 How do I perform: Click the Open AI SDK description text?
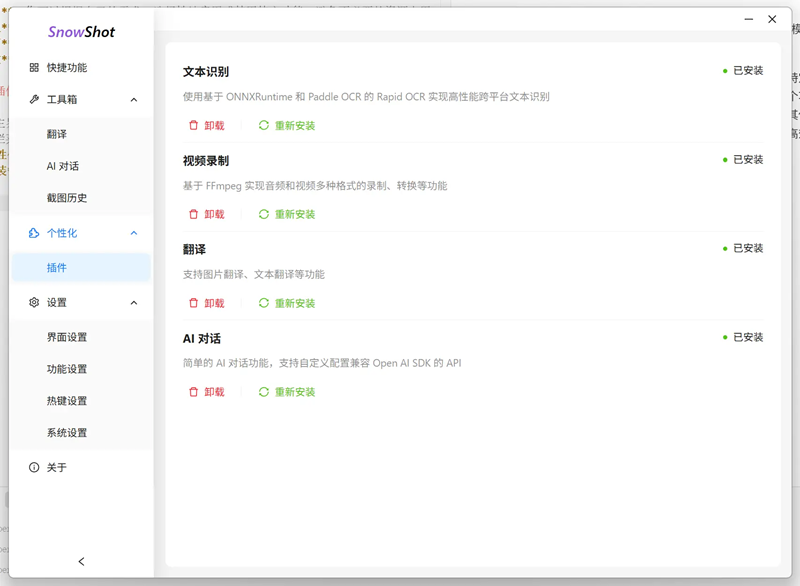pyautogui.click(x=322, y=363)
